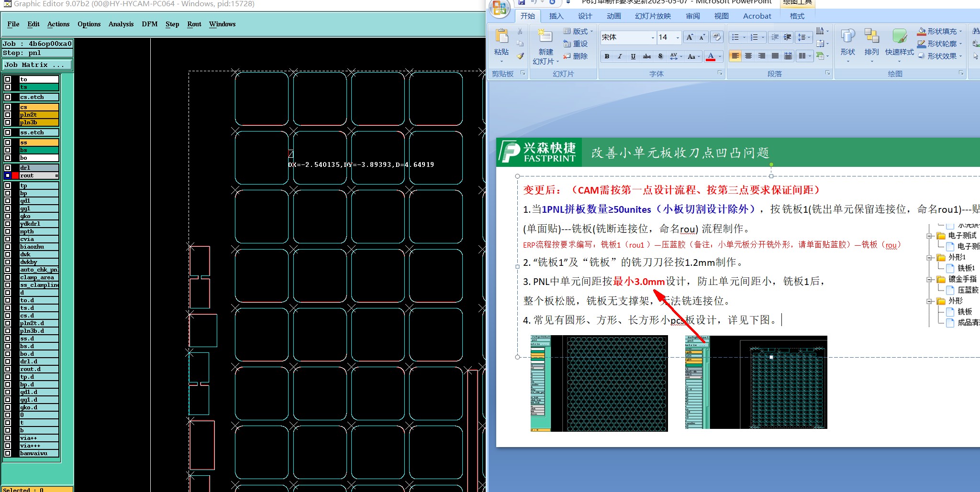Click the Reset (重设) slide button

(575, 44)
